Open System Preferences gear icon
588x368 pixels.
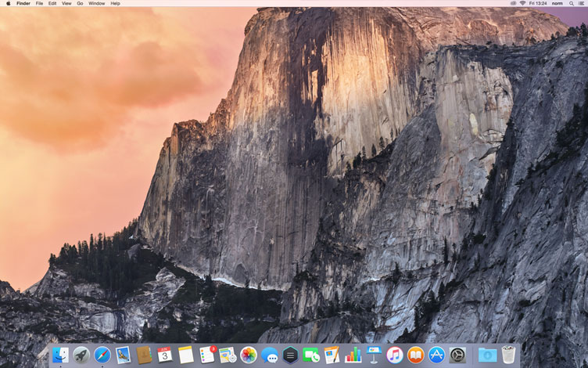tap(457, 355)
